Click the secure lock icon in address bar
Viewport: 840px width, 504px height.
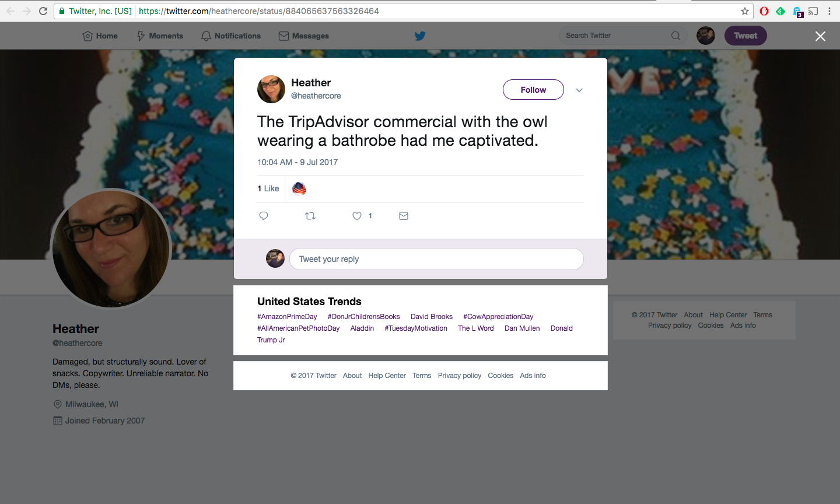point(62,11)
